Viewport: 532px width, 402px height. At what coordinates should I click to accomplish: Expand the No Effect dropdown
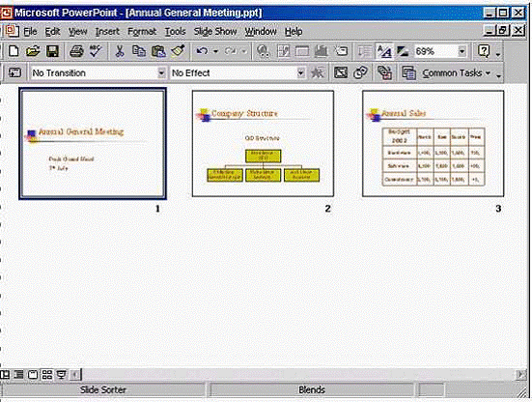click(300, 72)
